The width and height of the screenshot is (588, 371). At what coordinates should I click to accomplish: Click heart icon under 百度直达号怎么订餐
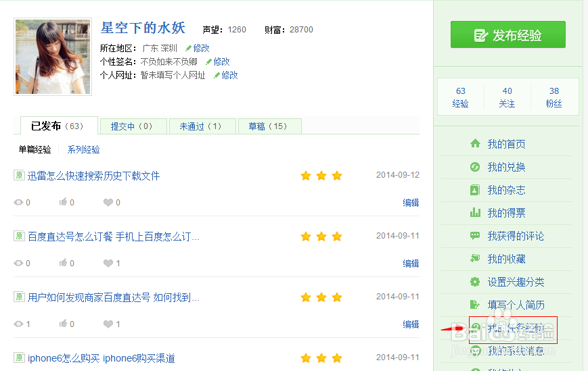pos(108,263)
